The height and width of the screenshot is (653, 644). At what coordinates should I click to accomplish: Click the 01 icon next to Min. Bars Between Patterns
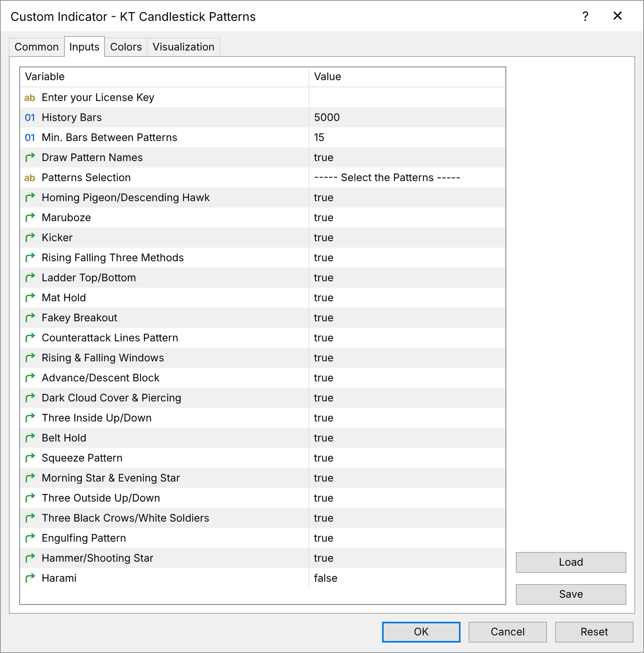(30, 138)
